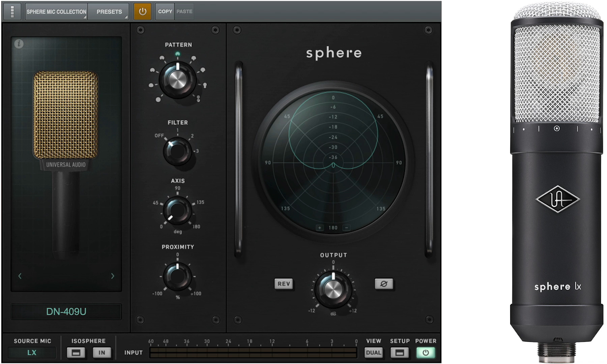Click the Sphere LX microphone photo

click(557, 182)
